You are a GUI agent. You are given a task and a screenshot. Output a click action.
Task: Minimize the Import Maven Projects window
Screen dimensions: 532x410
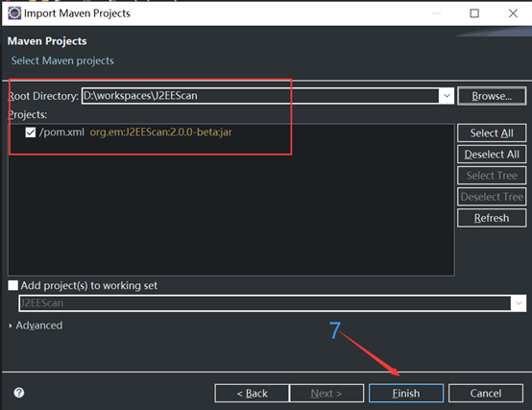click(437, 13)
